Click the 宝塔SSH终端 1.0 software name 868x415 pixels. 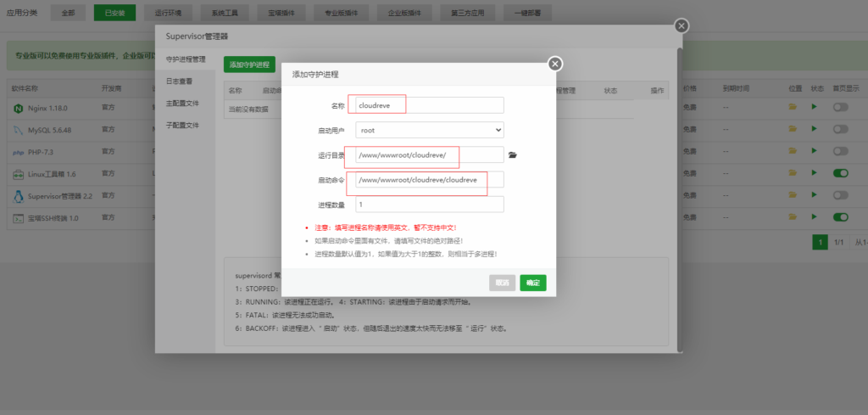53,218
